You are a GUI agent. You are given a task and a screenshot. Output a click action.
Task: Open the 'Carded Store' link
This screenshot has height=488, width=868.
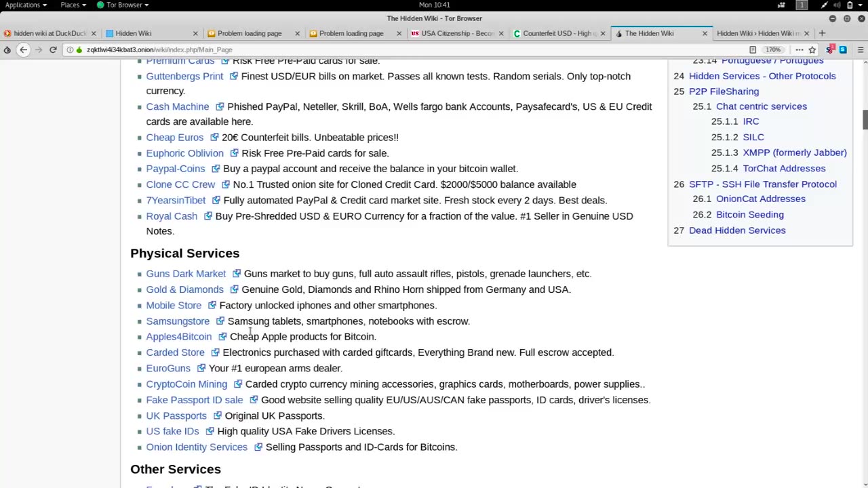tap(175, 352)
